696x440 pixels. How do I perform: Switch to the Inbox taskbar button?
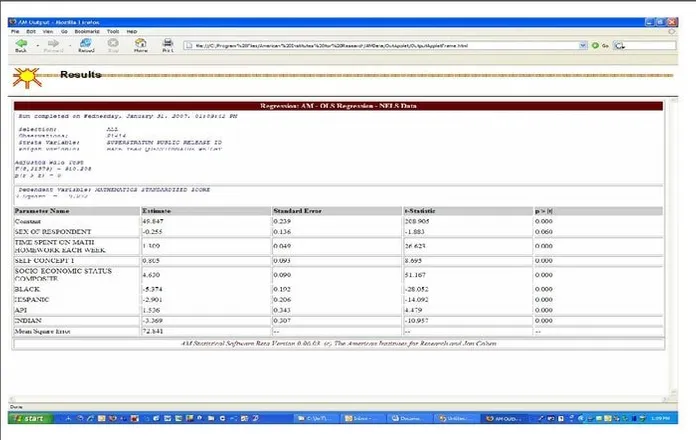click(363, 418)
